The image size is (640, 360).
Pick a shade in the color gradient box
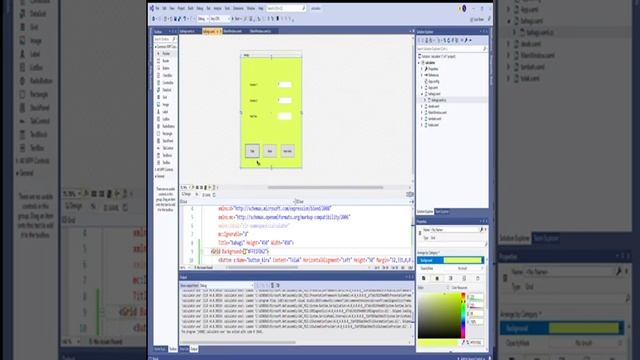(439, 316)
